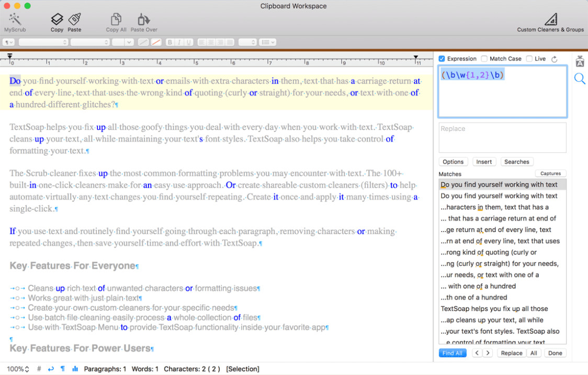This screenshot has width=588, height=375.
Task: Click the Copy toolbar icon
Action: click(x=57, y=22)
